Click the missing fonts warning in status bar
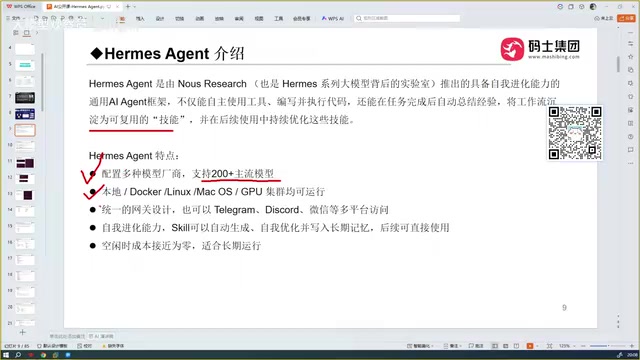 coord(113,346)
